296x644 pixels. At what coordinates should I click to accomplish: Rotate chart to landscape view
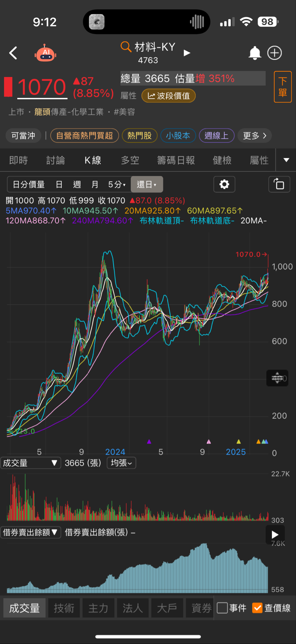point(279,184)
